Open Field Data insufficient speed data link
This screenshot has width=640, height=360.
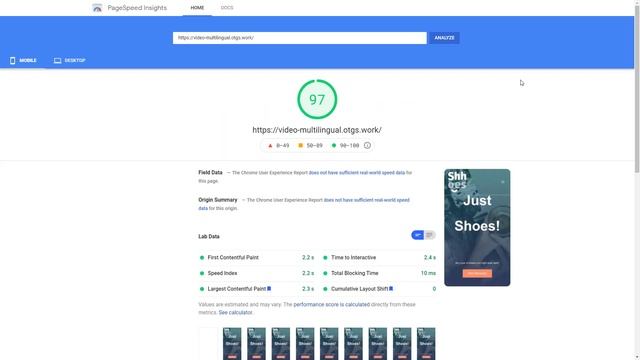tap(357, 173)
